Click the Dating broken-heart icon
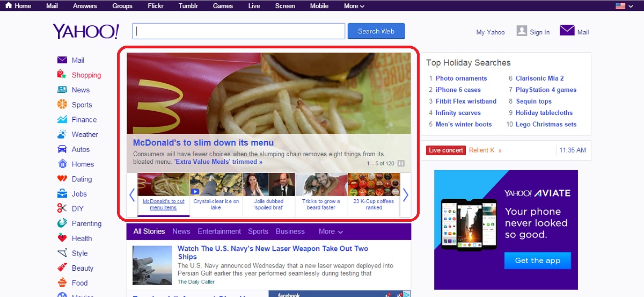644x297 pixels. click(x=62, y=179)
